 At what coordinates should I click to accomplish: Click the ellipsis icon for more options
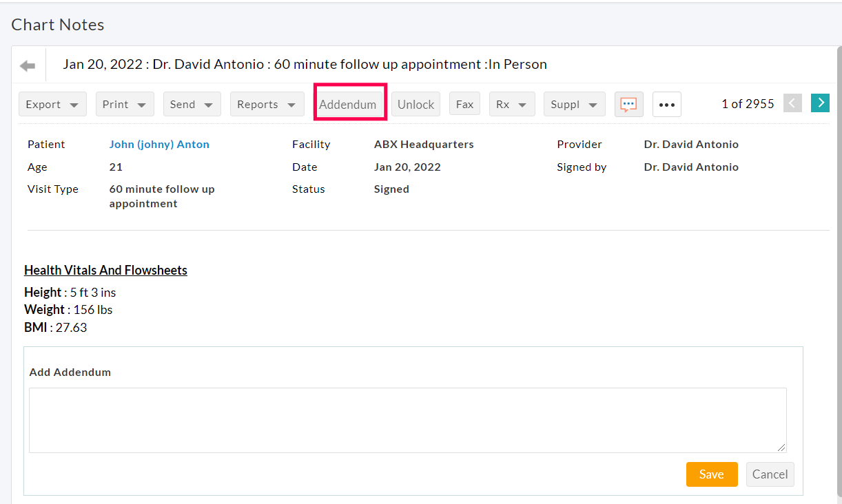click(666, 104)
